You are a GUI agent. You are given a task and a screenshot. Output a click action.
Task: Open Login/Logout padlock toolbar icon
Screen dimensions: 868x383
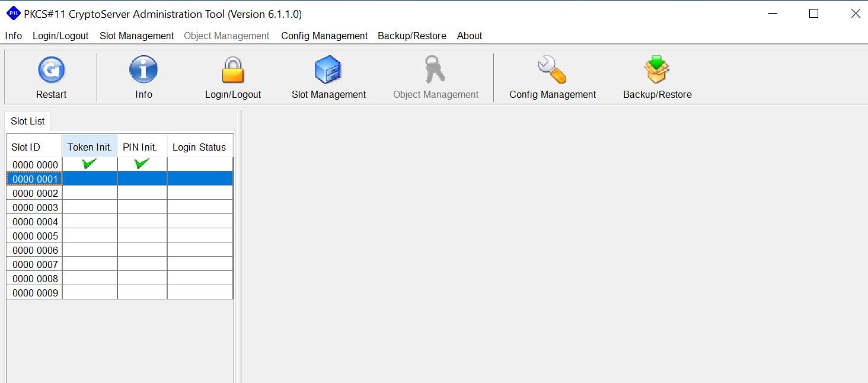click(233, 70)
